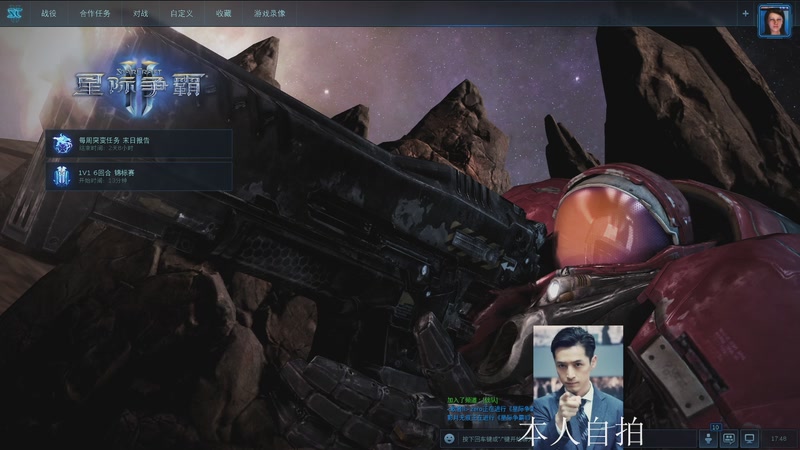Image resolution: width=800 pixels, height=450 pixels.
Task: Click the 加入了频道 chat message line
Action: (472, 401)
